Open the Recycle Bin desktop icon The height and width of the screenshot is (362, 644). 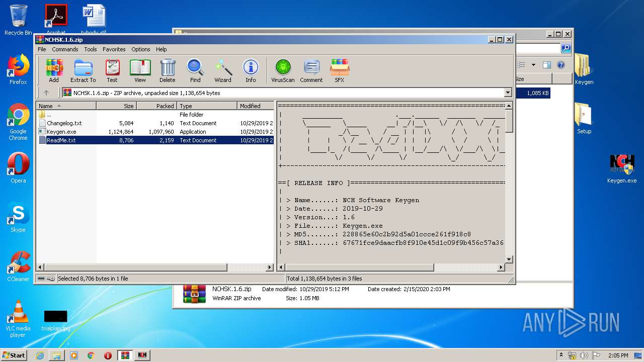tap(18, 20)
